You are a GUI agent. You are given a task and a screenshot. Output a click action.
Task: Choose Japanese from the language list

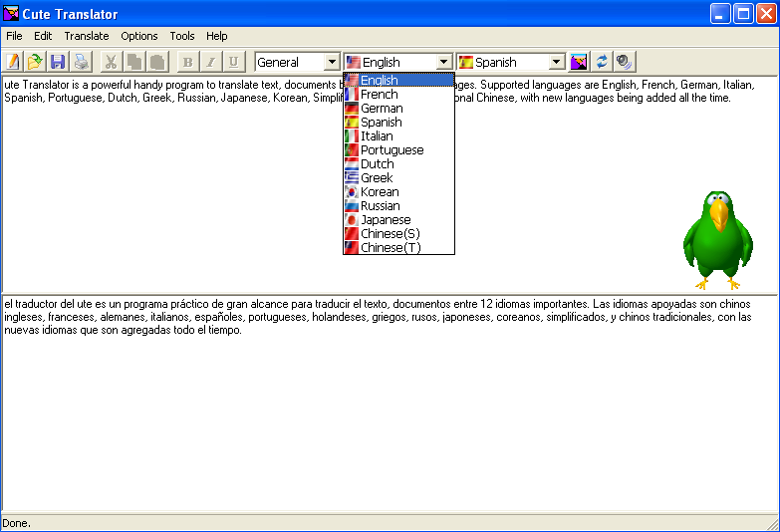point(398,219)
